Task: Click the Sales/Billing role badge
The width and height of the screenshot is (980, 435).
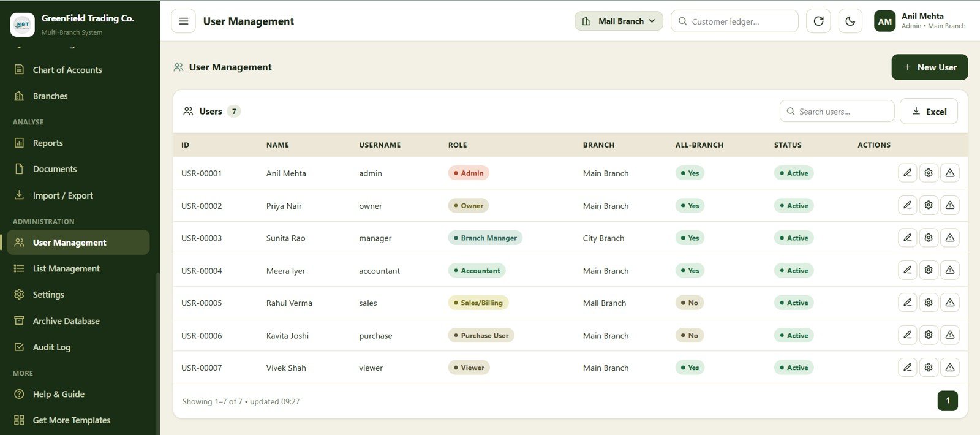Action: point(478,303)
